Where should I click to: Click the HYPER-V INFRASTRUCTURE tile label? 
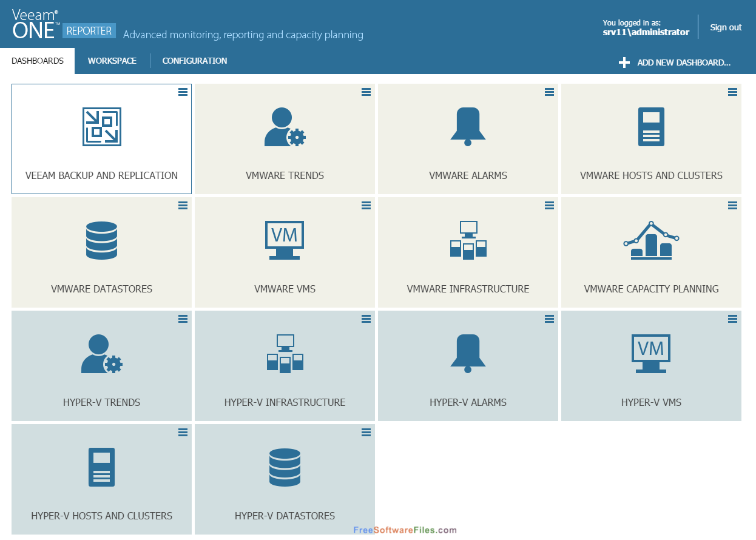click(x=285, y=402)
